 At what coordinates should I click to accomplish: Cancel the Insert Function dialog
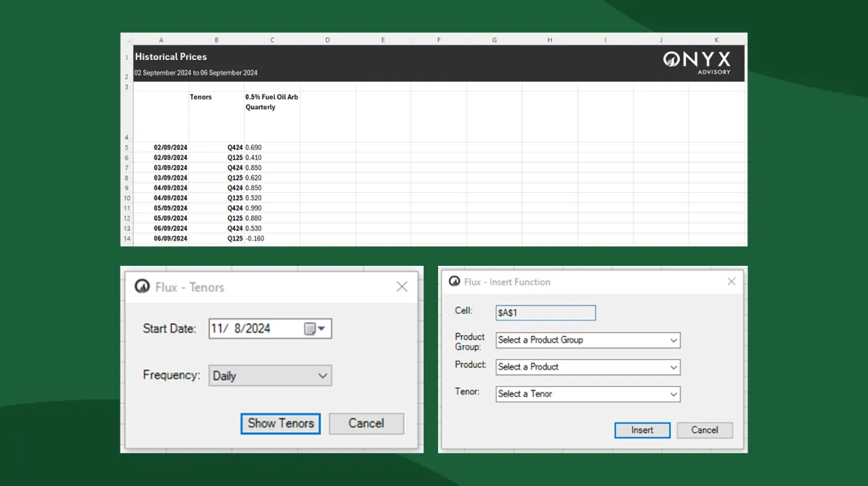pos(704,430)
